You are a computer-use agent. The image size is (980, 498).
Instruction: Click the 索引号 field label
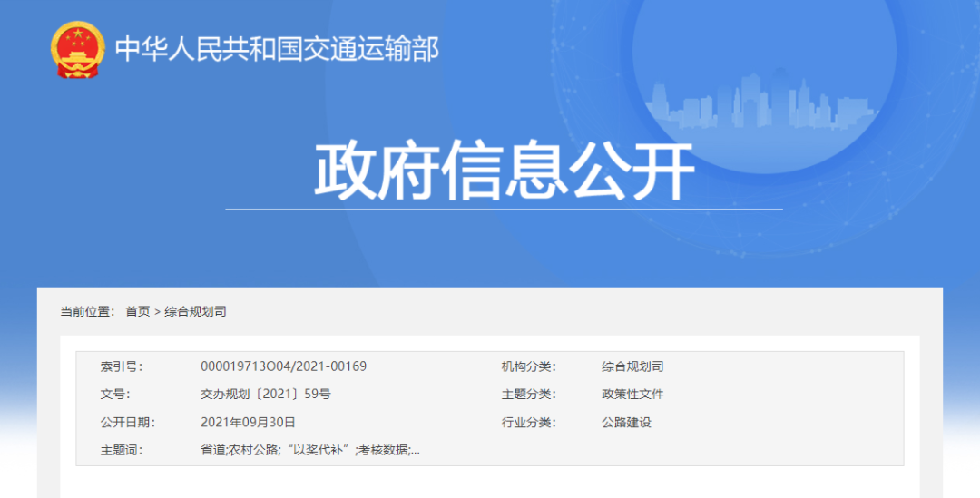coord(122,366)
